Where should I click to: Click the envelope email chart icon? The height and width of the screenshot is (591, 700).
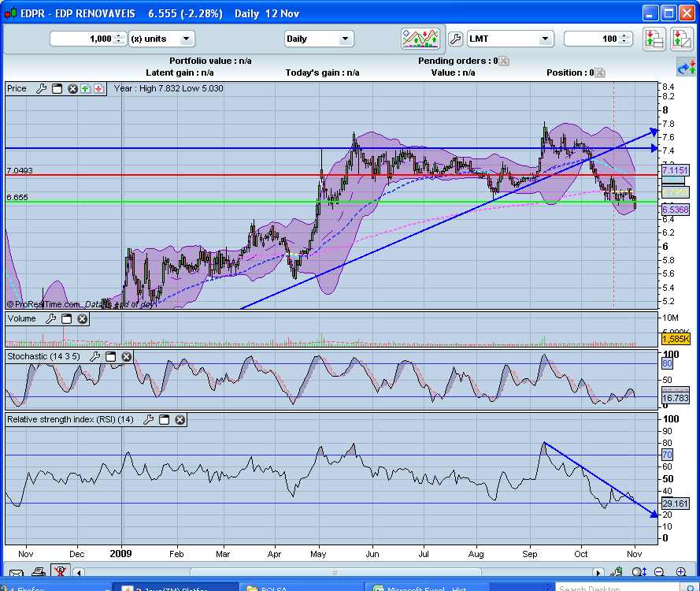click(x=16, y=573)
